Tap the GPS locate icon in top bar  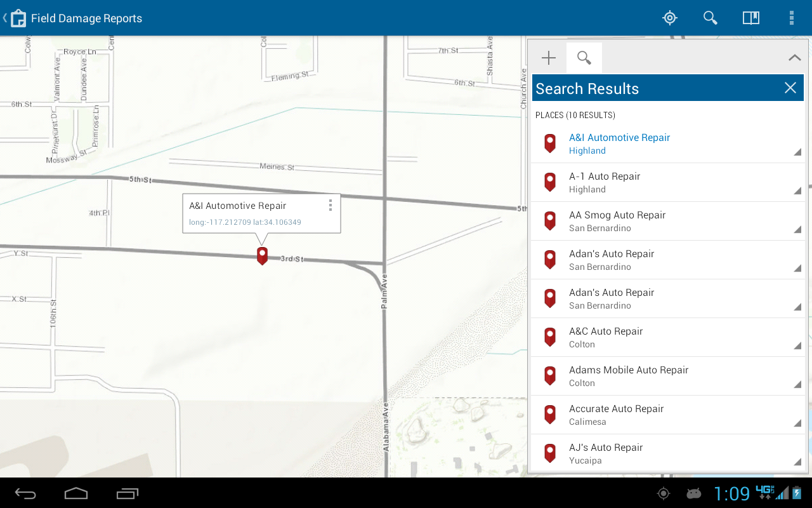pyautogui.click(x=670, y=18)
